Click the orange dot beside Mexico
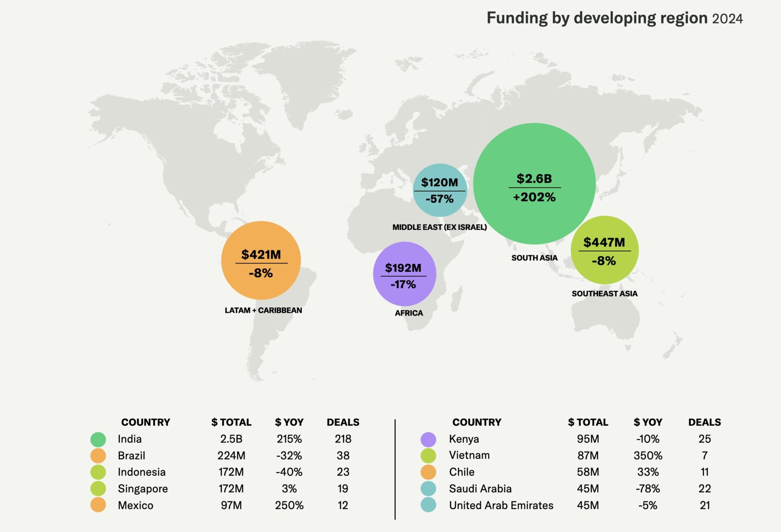 tap(98, 505)
